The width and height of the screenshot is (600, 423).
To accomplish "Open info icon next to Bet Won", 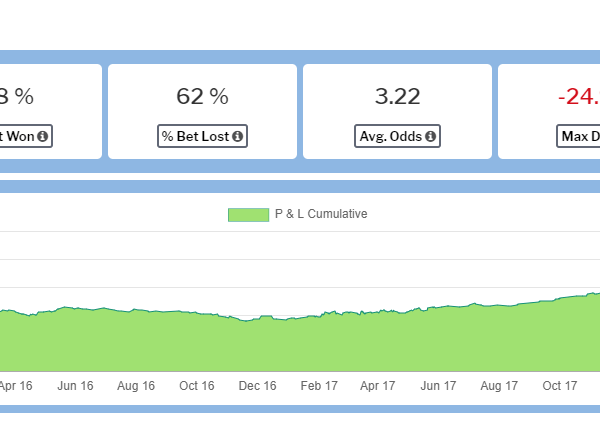I will click(42, 136).
